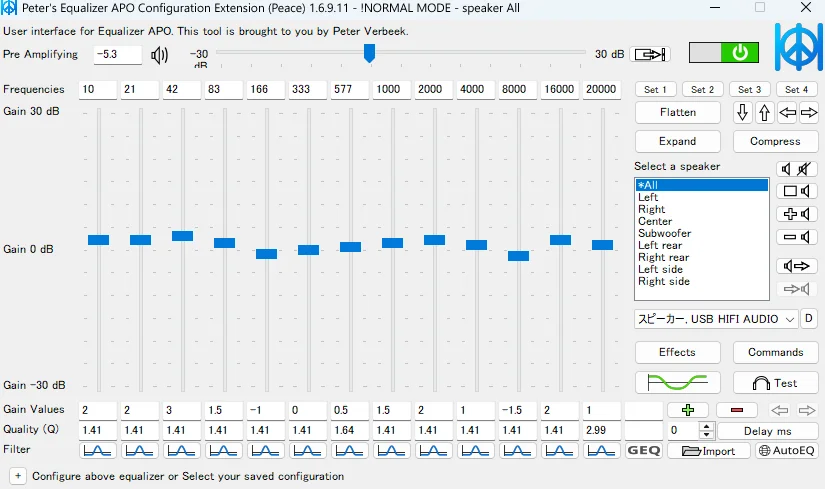Image resolution: width=825 pixels, height=489 pixels.
Task: Switch to Set 1 preset
Action: click(x=656, y=89)
